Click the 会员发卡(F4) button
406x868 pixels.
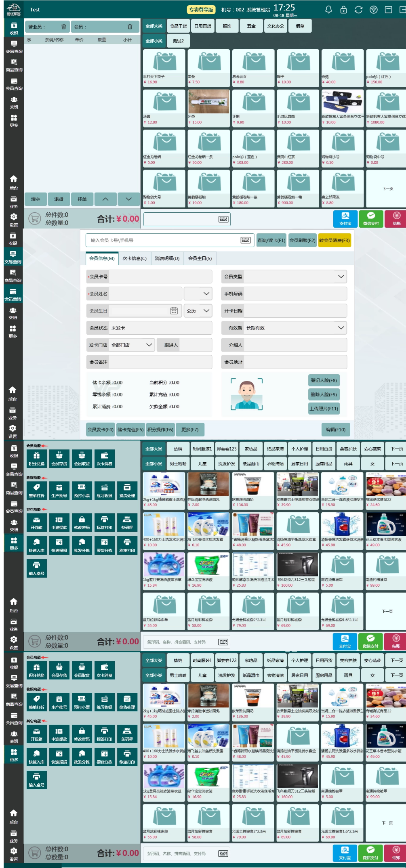pos(101,430)
